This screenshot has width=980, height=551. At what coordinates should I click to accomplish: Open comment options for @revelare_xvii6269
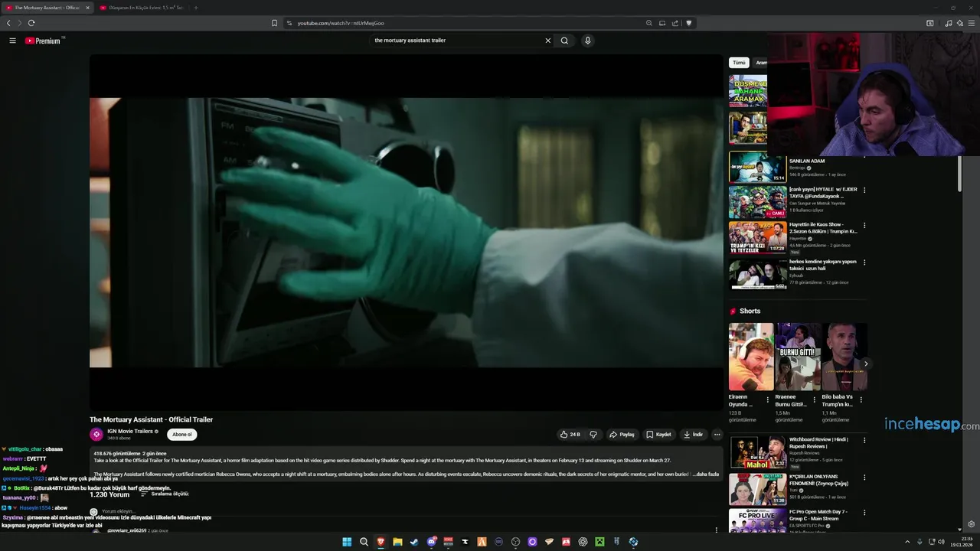click(717, 530)
